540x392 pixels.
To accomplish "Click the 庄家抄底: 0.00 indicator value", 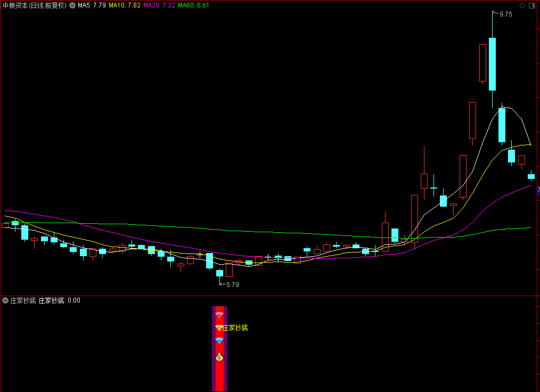I will point(59,300).
